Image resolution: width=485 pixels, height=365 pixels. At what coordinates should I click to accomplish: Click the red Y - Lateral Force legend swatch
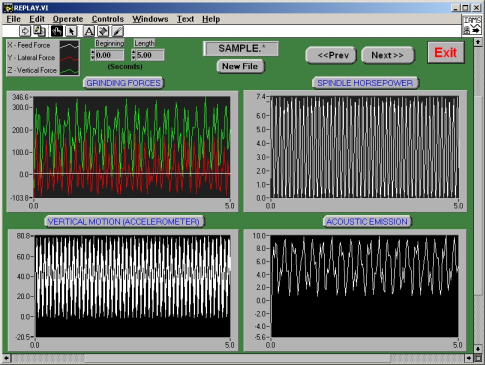pyautogui.click(x=69, y=59)
